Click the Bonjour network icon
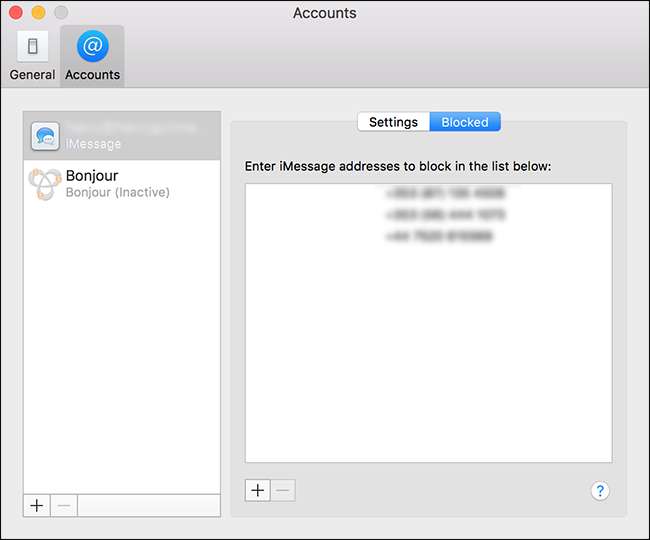650x540 pixels. pos(45,184)
